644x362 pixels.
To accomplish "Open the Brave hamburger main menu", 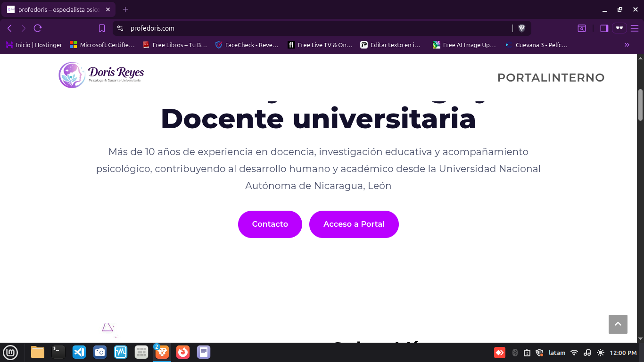I will point(634,28).
